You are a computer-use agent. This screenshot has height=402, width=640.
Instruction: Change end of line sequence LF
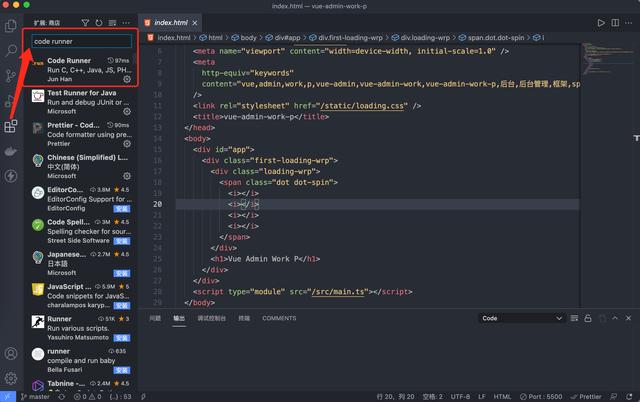pyautogui.click(x=482, y=397)
